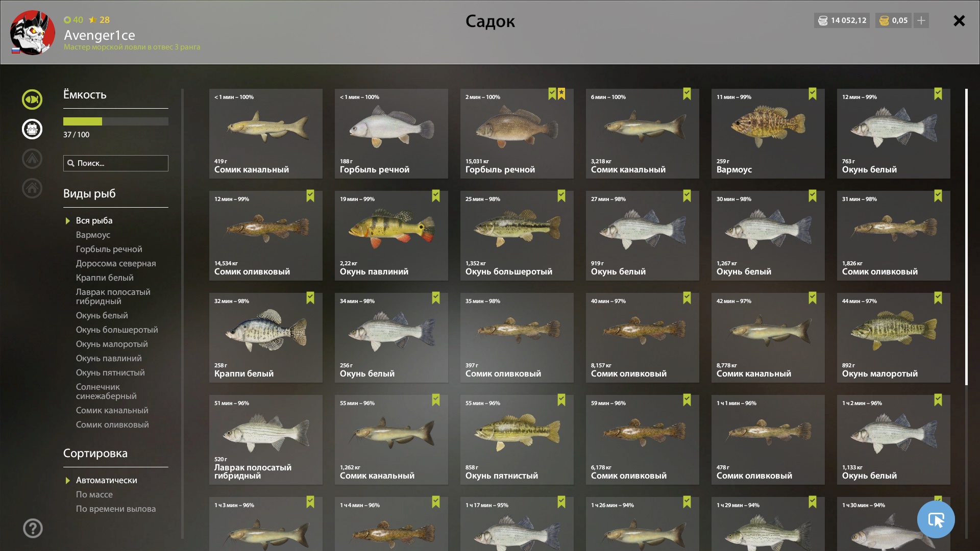
Task: Toggle bookmark on 15,031 кг Горбыль речной
Action: point(552,94)
